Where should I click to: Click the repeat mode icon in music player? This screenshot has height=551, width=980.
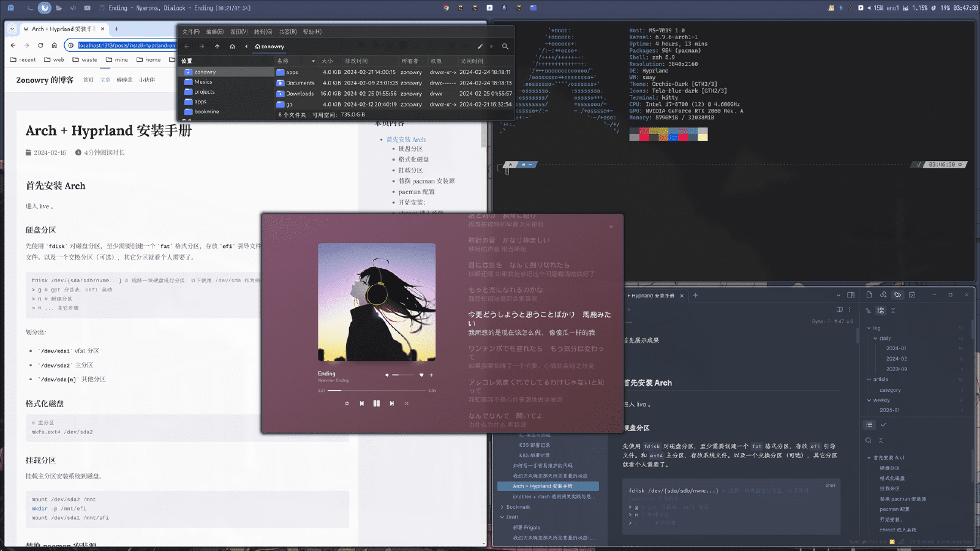(x=347, y=403)
